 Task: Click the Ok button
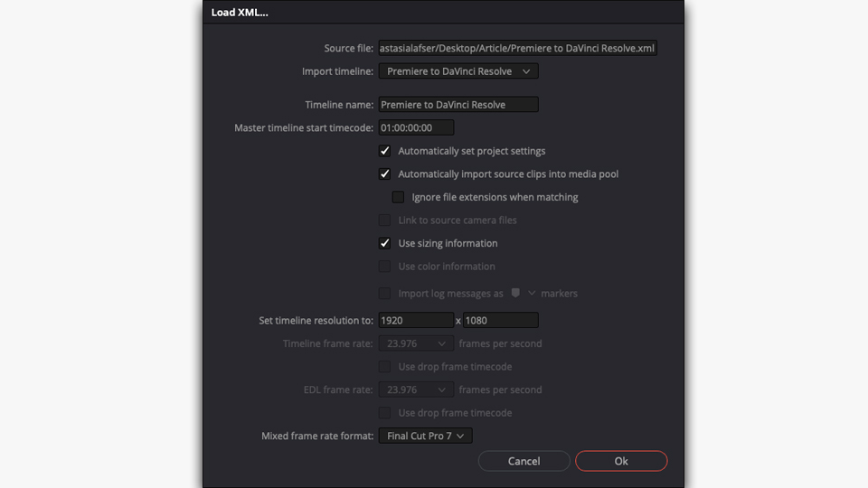(621, 461)
